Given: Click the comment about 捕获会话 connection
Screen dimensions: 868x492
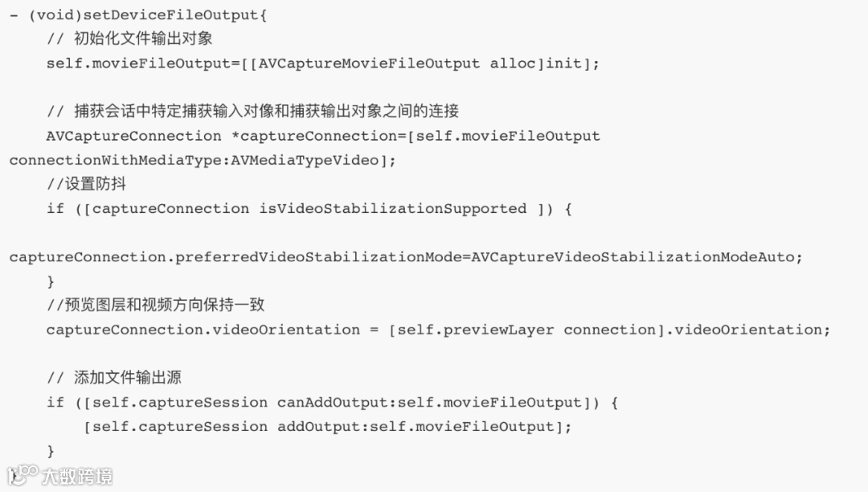Looking at the screenshot, I should [253, 111].
